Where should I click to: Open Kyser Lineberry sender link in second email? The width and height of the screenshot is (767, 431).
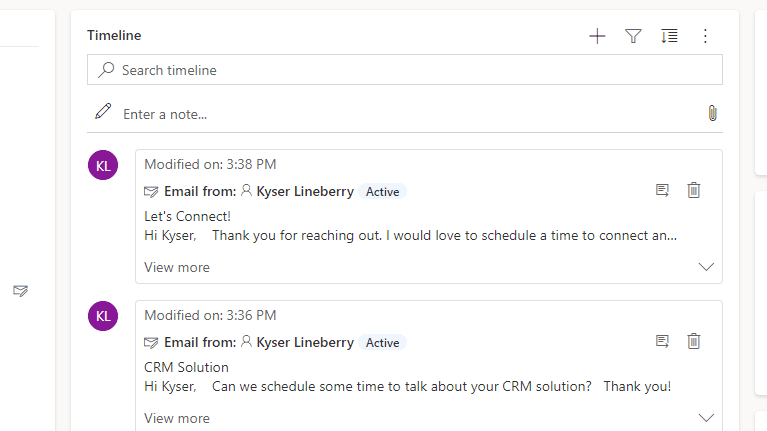tap(304, 342)
